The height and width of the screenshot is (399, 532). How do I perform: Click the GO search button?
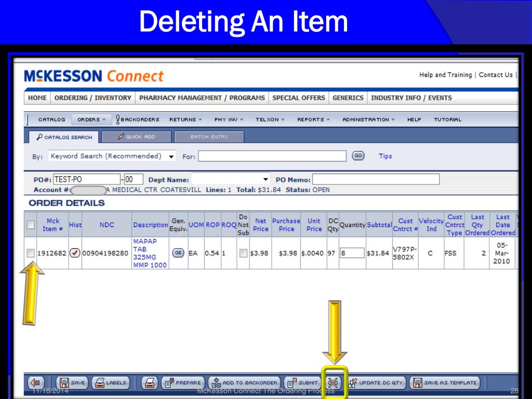click(358, 156)
